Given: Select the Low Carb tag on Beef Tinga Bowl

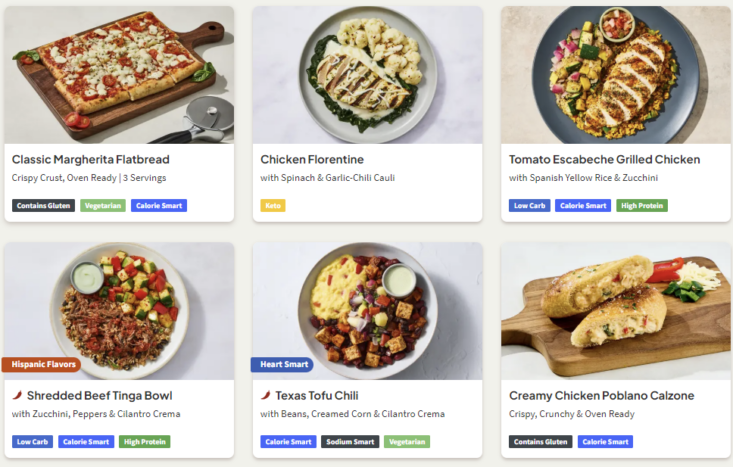Looking at the screenshot, I should coord(32,442).
